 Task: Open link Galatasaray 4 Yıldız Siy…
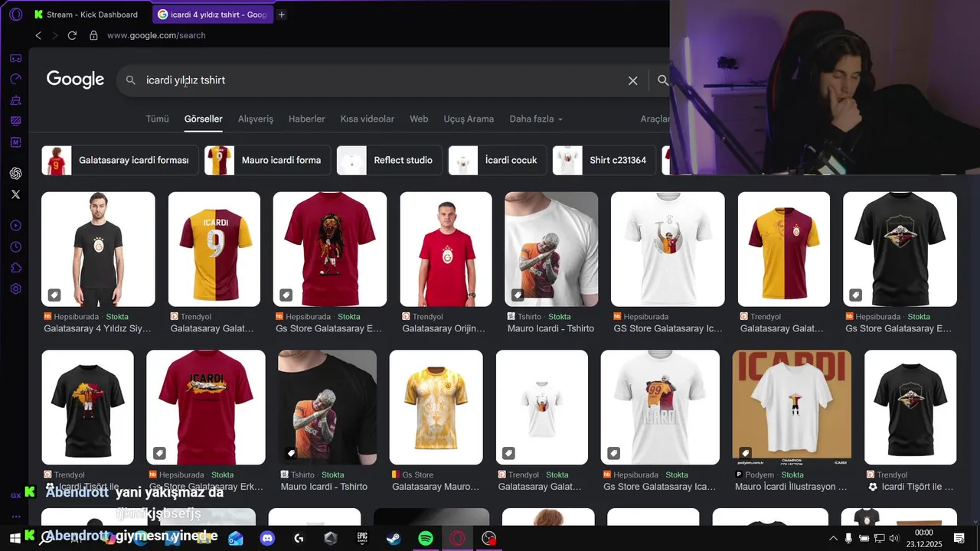tap(97, 328)
